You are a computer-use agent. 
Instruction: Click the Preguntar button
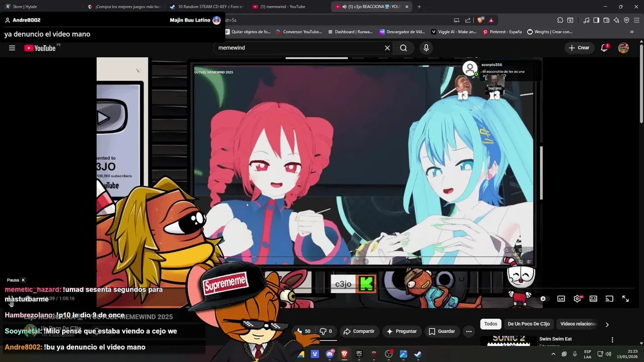pyautogui.click(x=401, y=331)
